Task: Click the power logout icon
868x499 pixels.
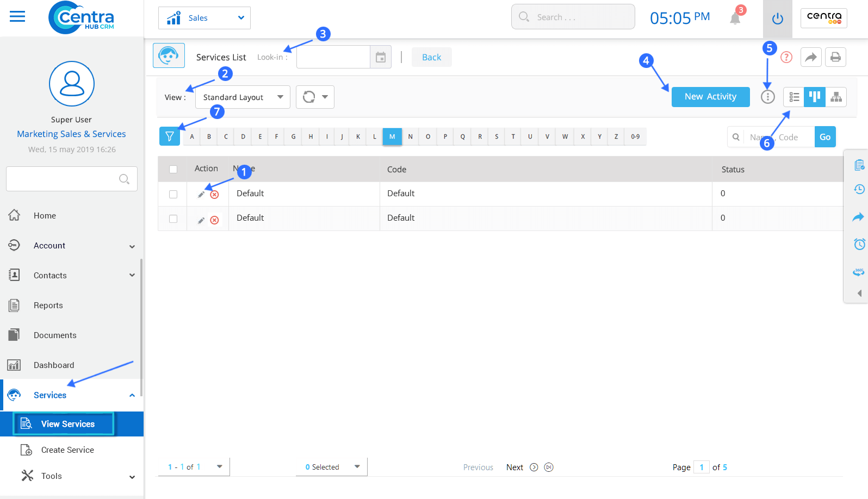Action: point(778,18)
